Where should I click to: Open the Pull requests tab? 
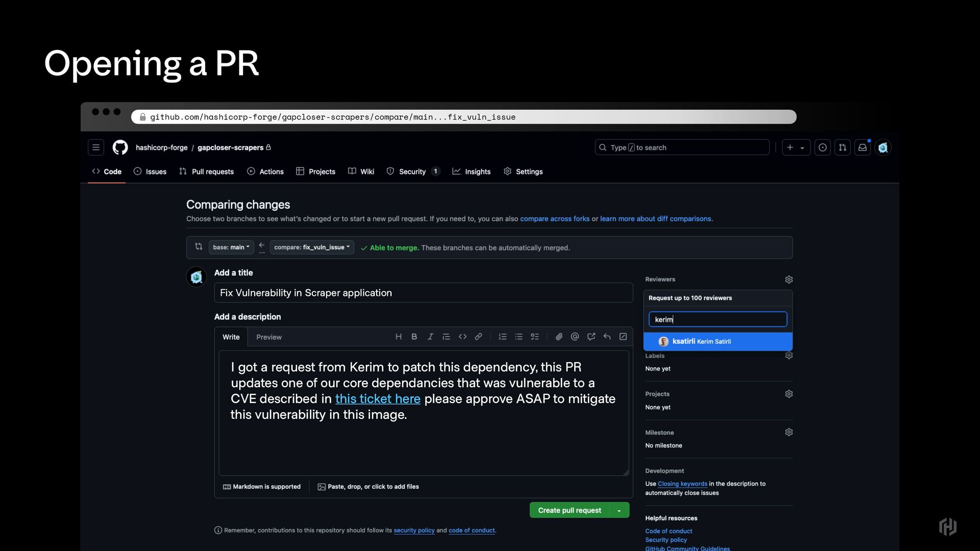coord(206,171)
